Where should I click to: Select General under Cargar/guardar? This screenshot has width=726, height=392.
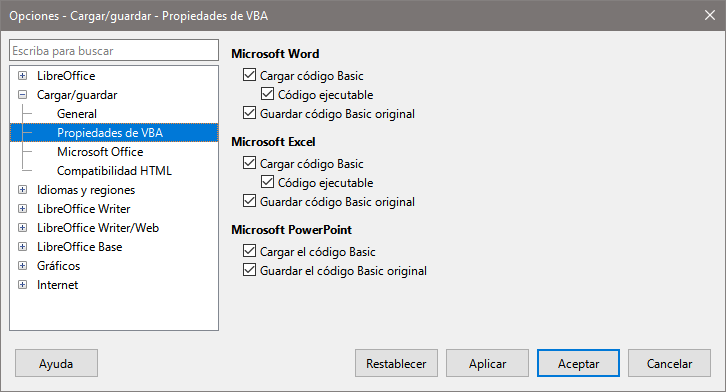coord(77,114)
